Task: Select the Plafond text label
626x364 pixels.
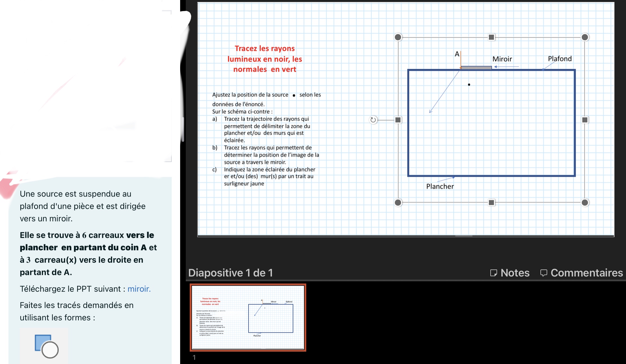Action: (560, 59)
